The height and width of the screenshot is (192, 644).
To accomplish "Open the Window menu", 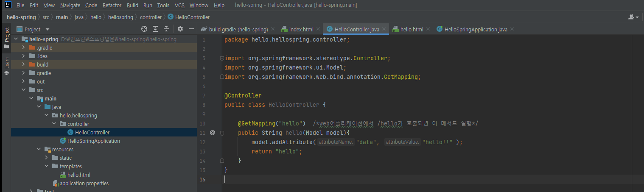I will pyautogui.click(x=199, y=6).
